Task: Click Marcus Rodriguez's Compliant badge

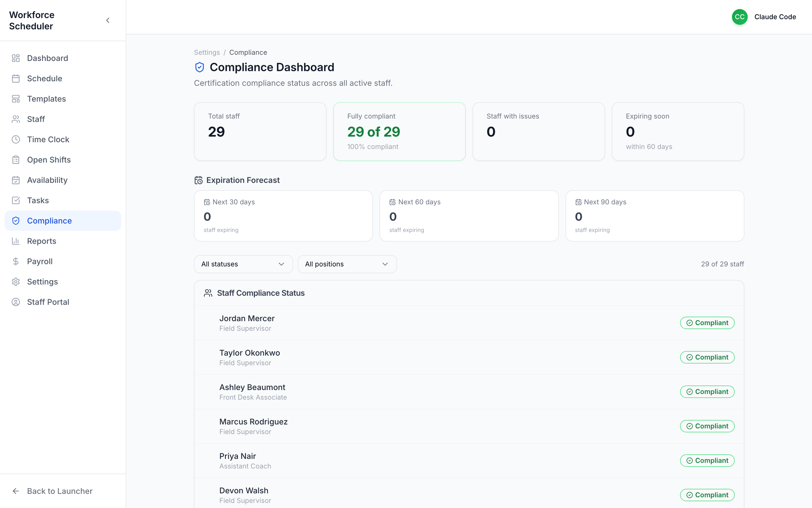Action: pyautogui.click(x=707, y=426)
